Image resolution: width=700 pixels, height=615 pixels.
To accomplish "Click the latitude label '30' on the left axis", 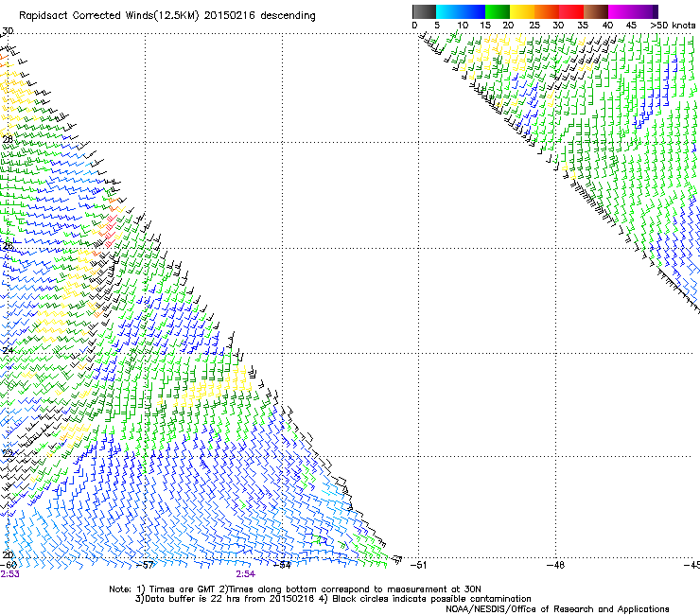I will coord(8,31).
